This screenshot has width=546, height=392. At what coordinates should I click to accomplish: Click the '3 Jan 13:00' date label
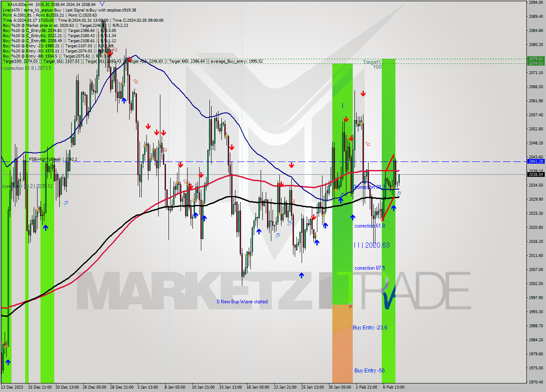(x=148, y=387)
